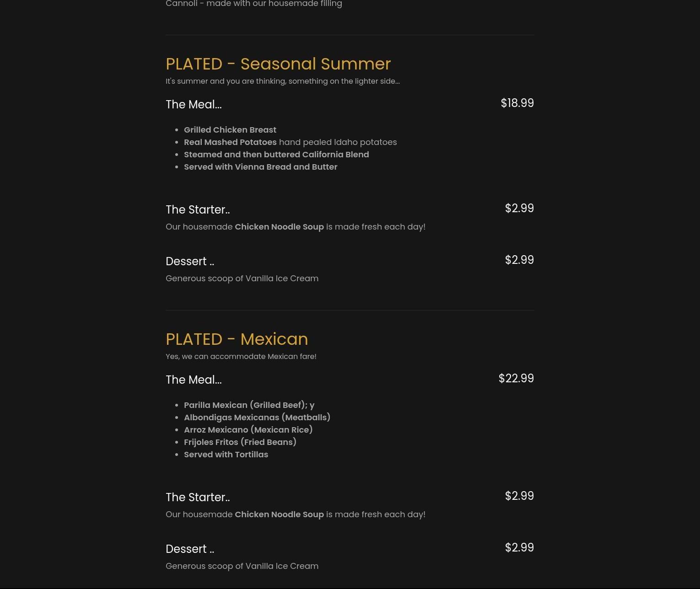Screen dimensions: 700x589
Task: Click the PLATED - Mexican heading
Action: coord(237,339)
